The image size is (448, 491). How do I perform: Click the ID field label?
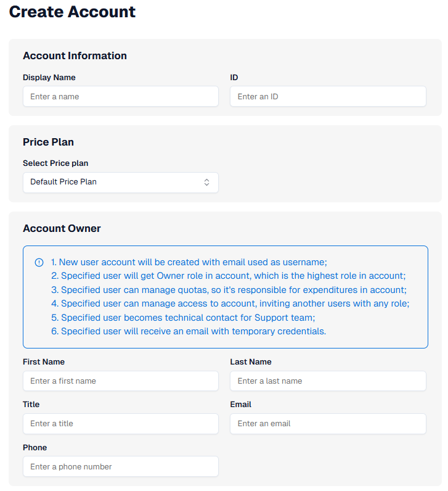(x=234, y=78)
